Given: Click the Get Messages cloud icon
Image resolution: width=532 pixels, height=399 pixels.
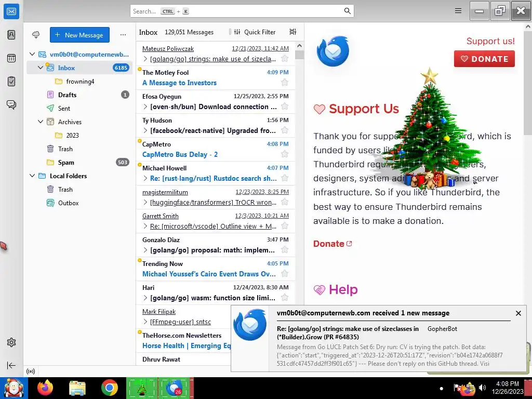Looking at the screenshot, I should (36, 35).
